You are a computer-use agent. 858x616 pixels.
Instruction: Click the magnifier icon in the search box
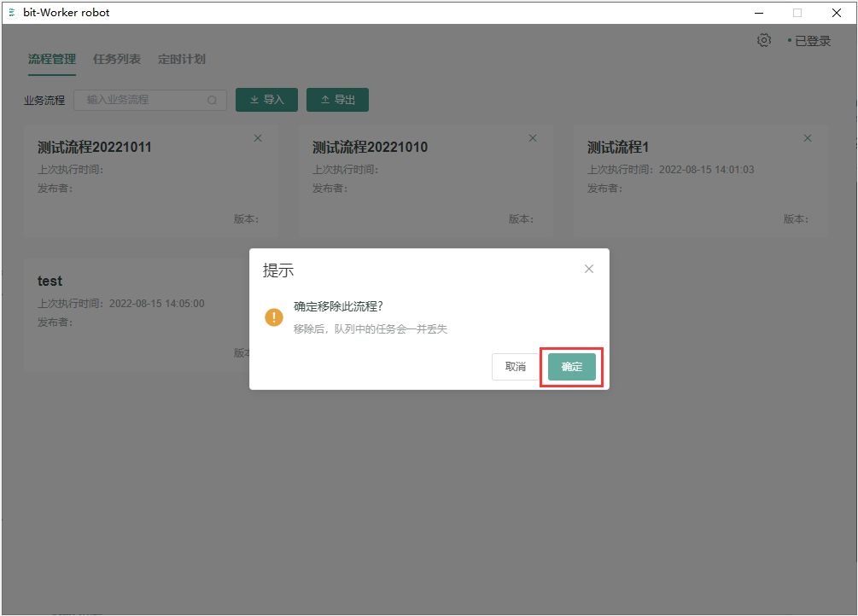pyautogui.click(x=212, y=100)
